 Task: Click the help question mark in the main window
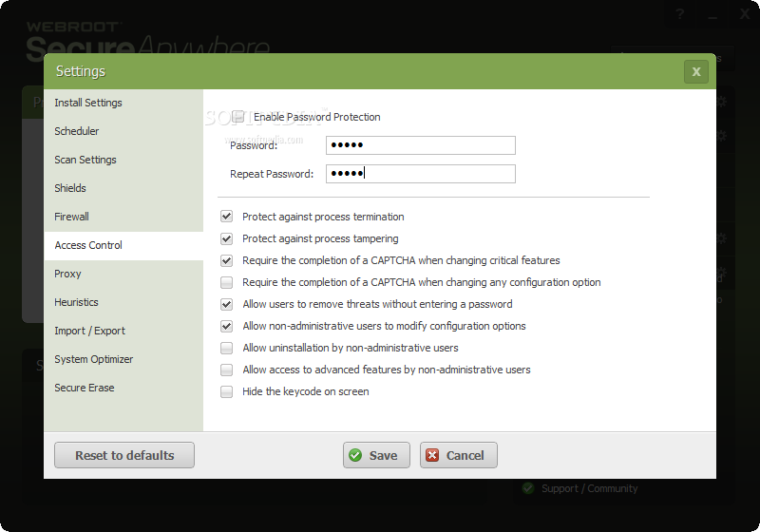(x=680, y=14)
